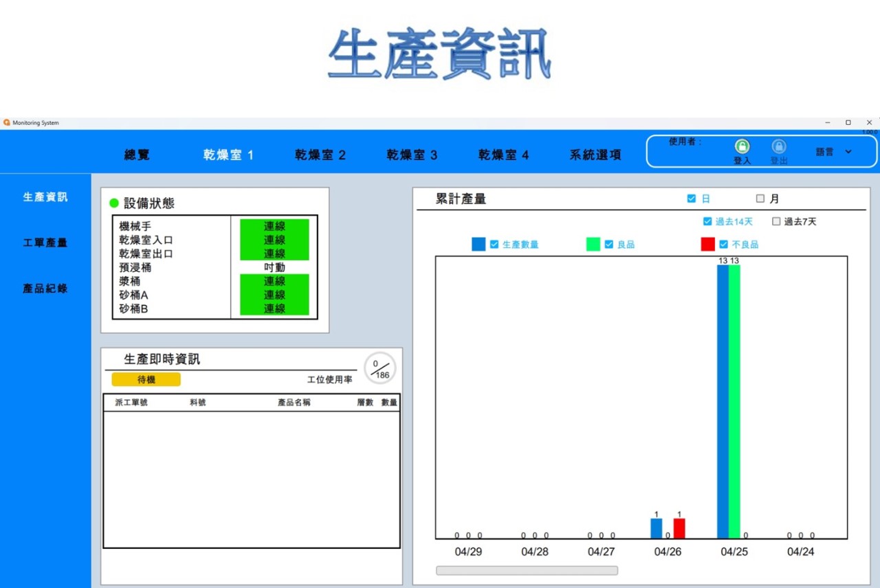Click the Monitoring System app icon in title bar
The image size is (880, 588).
pyautogui.click(x=7, y=123)
